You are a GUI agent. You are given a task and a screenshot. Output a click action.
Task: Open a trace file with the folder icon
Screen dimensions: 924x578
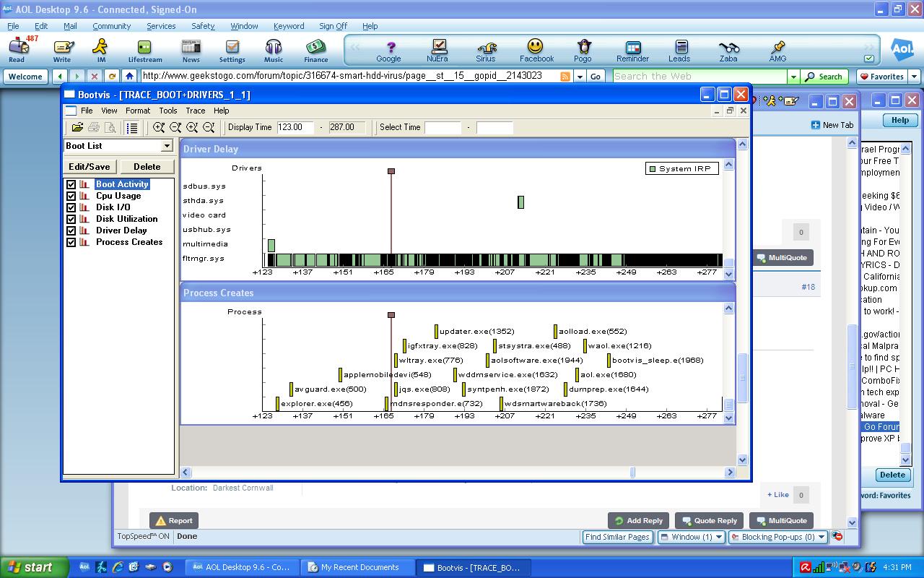(x=77, y=127)
